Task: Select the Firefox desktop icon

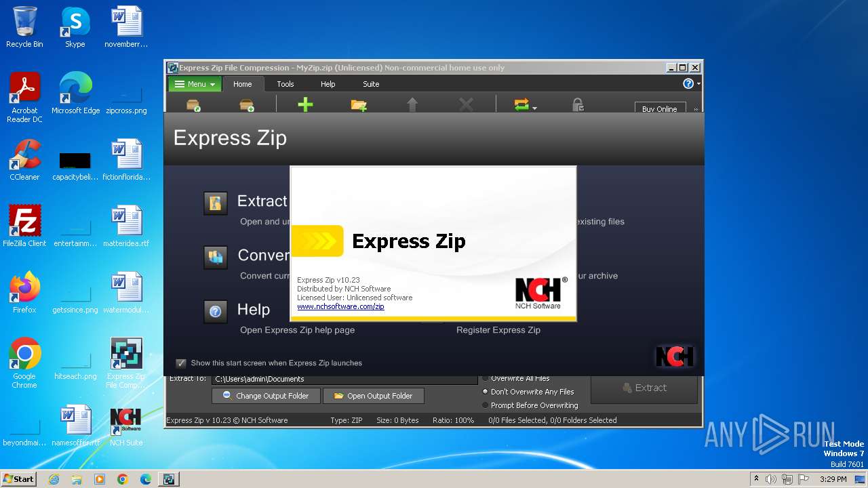Action: click(24, 292)
